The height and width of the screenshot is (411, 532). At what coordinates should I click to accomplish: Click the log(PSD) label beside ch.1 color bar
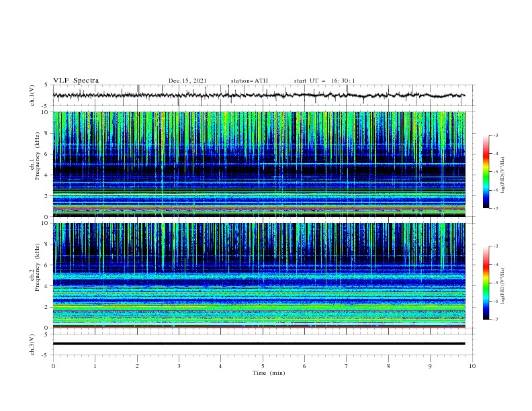[503, 175]
